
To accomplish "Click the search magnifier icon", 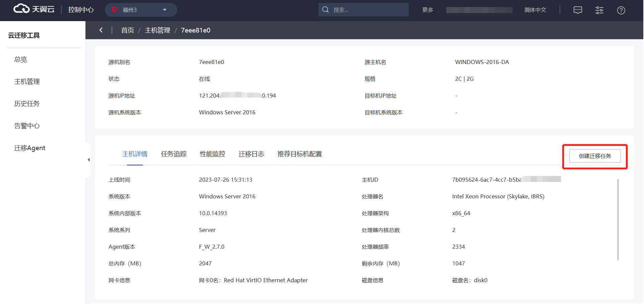I will [325, 10].
